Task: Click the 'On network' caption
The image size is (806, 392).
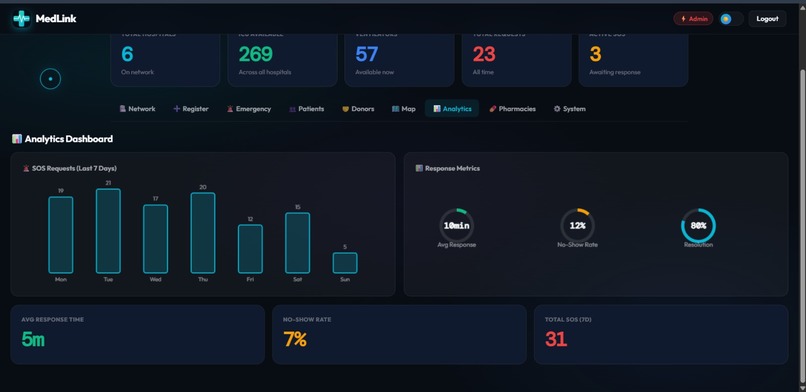Action: pos(137,72)
